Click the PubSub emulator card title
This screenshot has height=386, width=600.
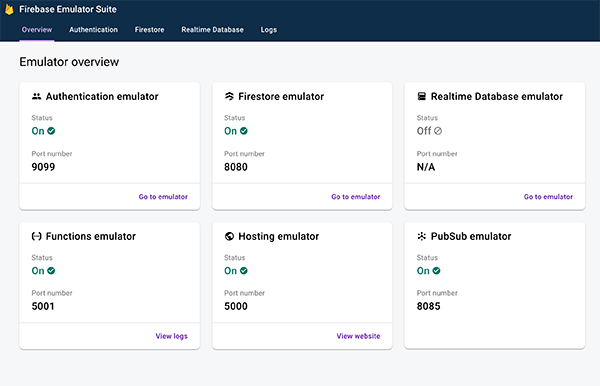471,236
